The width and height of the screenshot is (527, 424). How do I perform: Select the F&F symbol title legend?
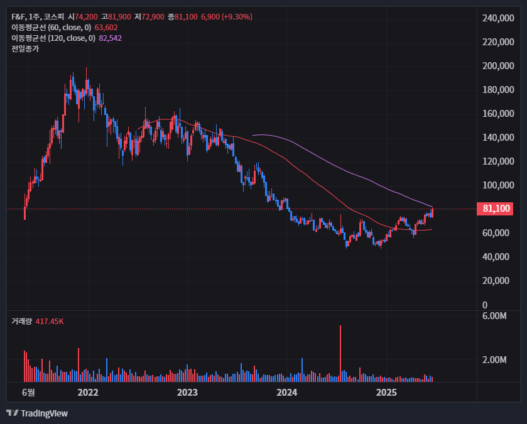point(38,17)
